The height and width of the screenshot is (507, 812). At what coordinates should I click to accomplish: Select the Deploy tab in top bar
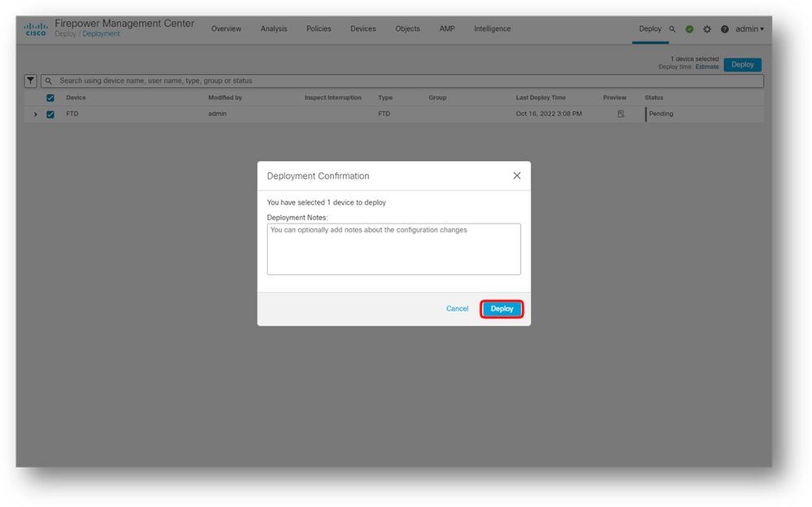click(650, 29)
